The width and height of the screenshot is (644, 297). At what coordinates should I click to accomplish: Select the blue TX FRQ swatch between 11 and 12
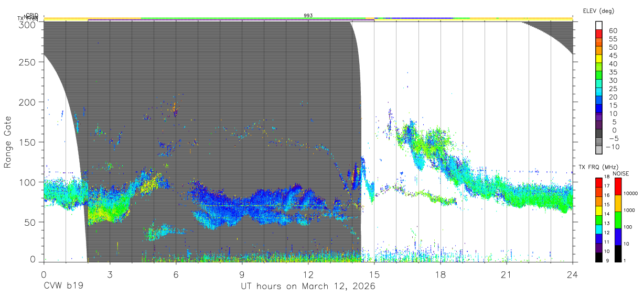coord(598,238)
